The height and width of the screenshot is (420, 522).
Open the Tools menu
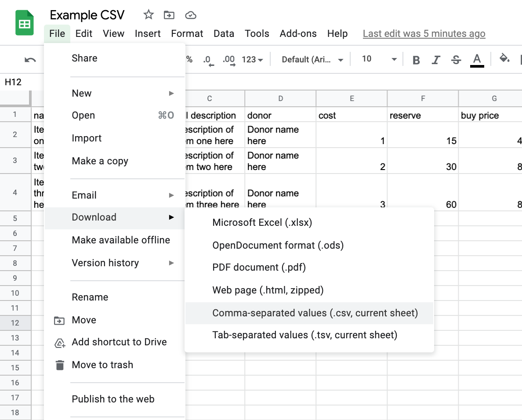[x=257, y=34]
